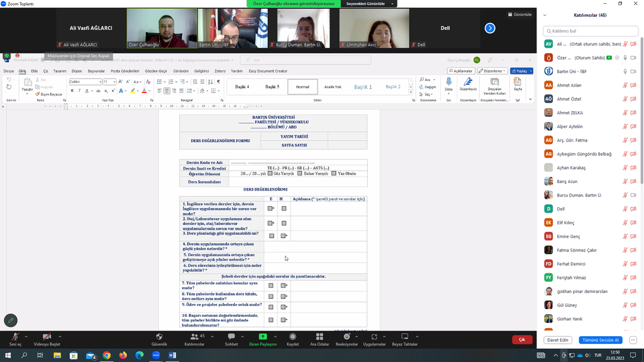Check the Bahar Yarıyılı checkbox

300,173
